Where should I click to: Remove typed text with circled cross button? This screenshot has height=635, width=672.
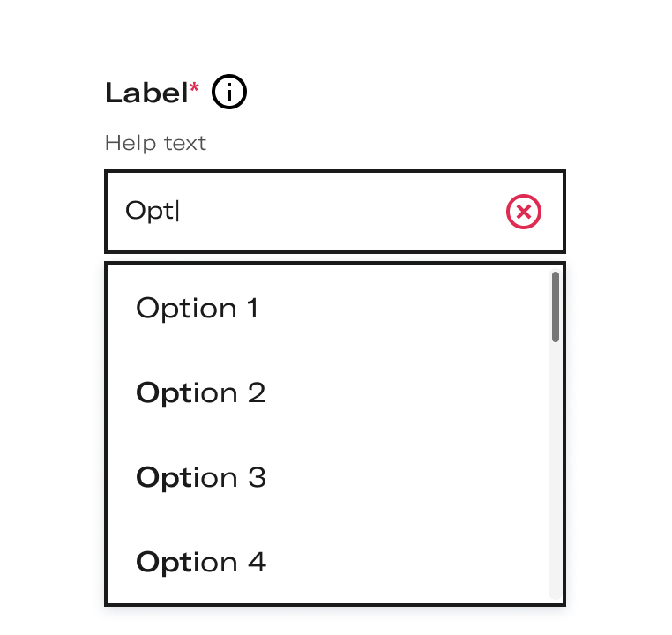(x=523, y=212)
